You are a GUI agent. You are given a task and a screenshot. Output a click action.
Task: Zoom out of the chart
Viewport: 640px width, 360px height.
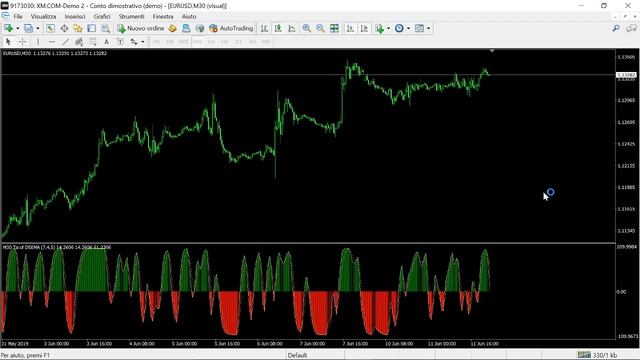(x=320, y=28)
